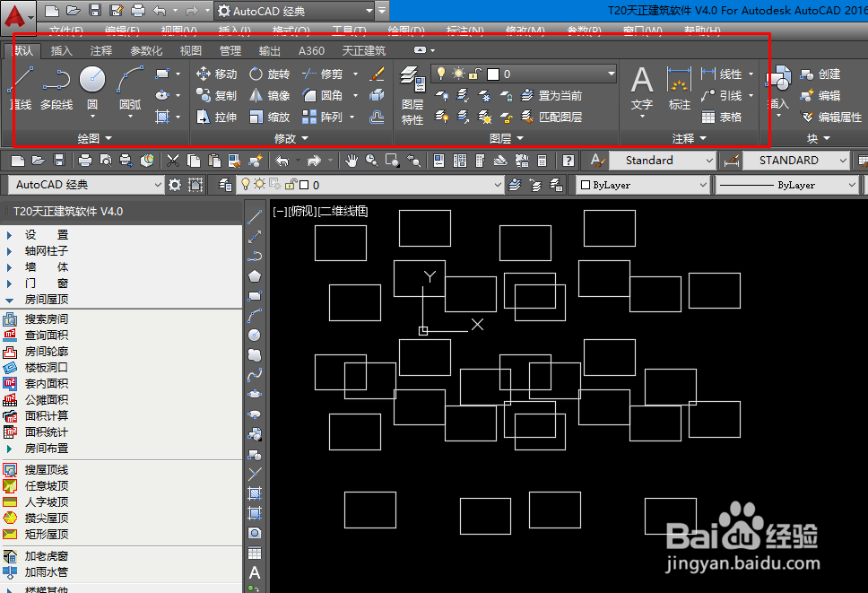This screenshot has height=593, width=868.
Task: Toggle layer freeze sun icon in ribbon
Action: [x=458, y=73]
